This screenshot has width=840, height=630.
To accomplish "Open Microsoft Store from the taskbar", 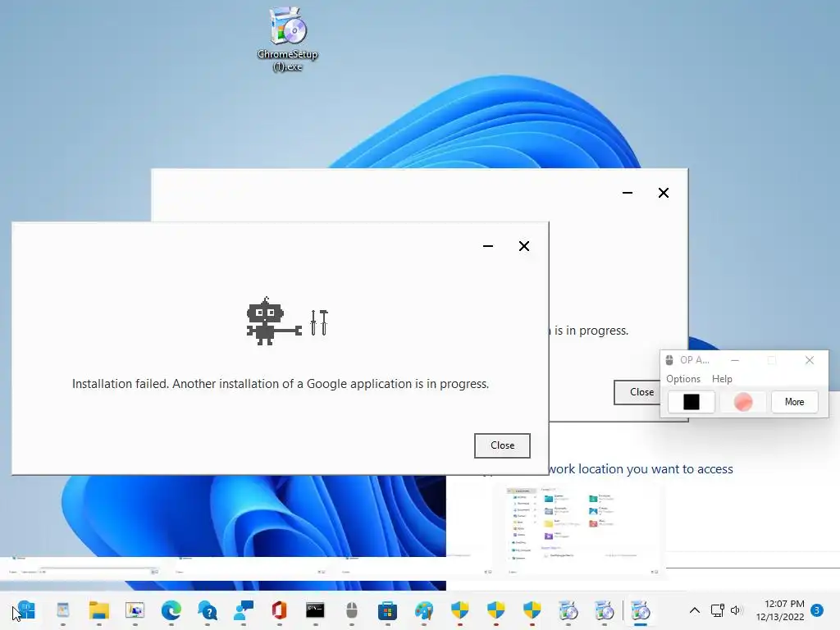I will (387, 610).
